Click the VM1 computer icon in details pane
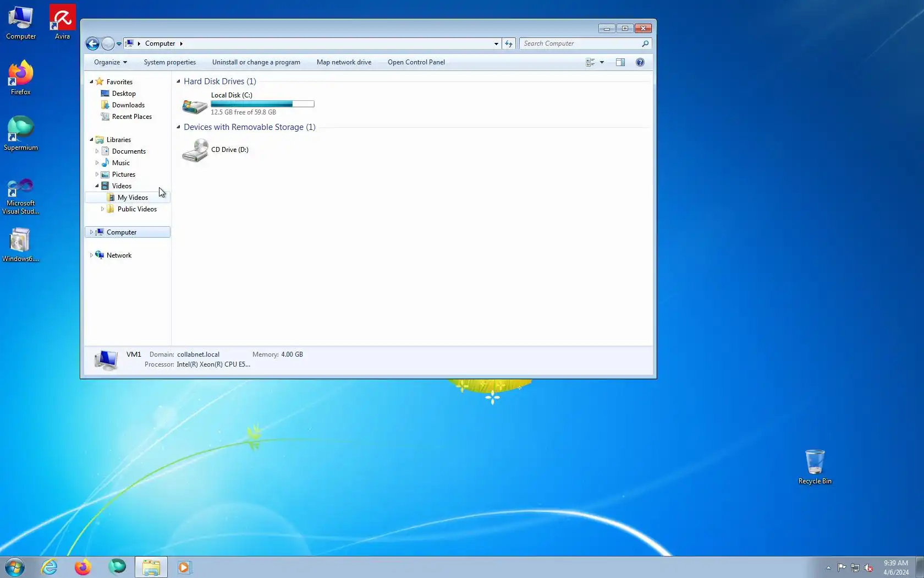 tap(106, 360)
